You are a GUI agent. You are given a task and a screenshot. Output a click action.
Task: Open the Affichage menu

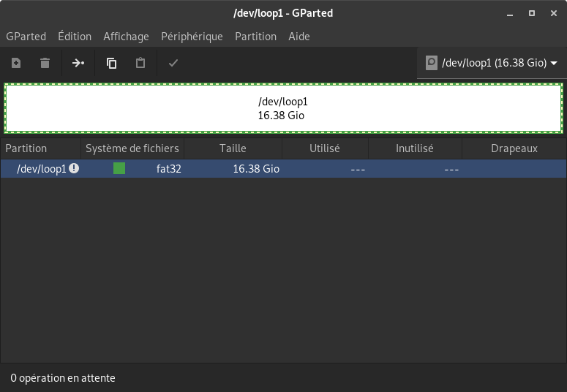click(126, 37)
